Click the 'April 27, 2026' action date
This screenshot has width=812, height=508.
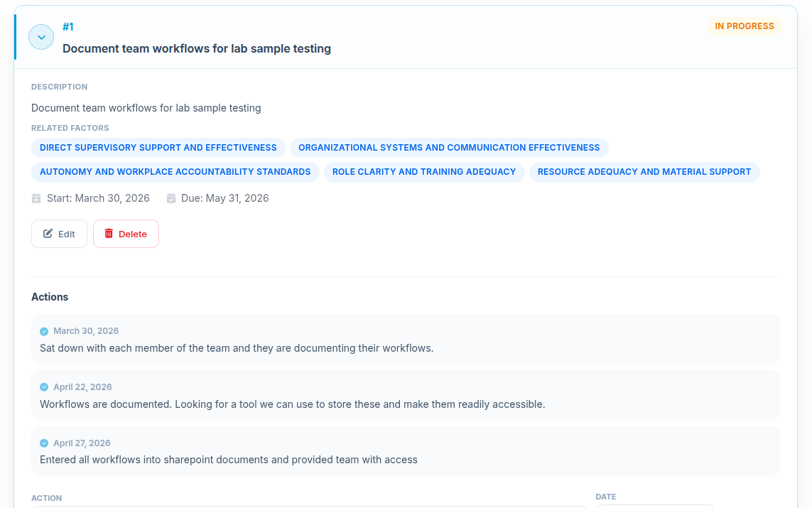tap(82, 443)
